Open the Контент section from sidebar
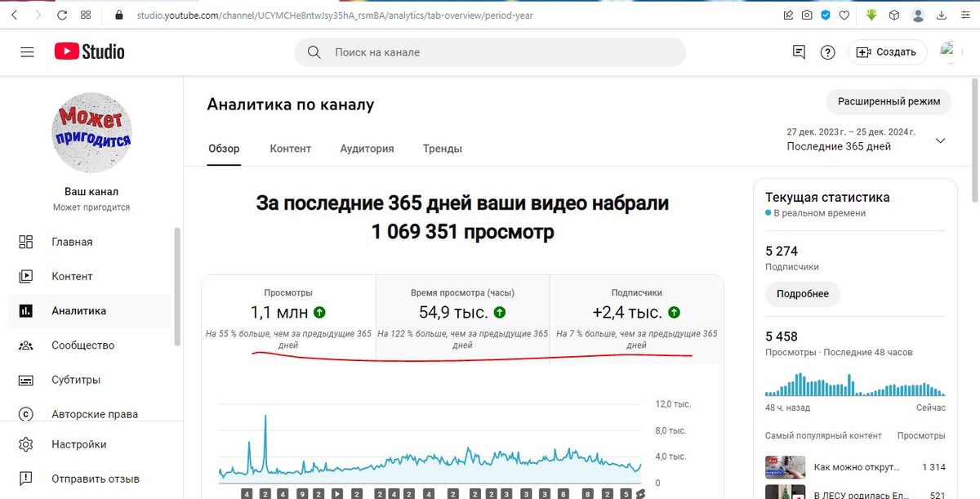This screenshot has height=499, width=980. coord(73,276)
